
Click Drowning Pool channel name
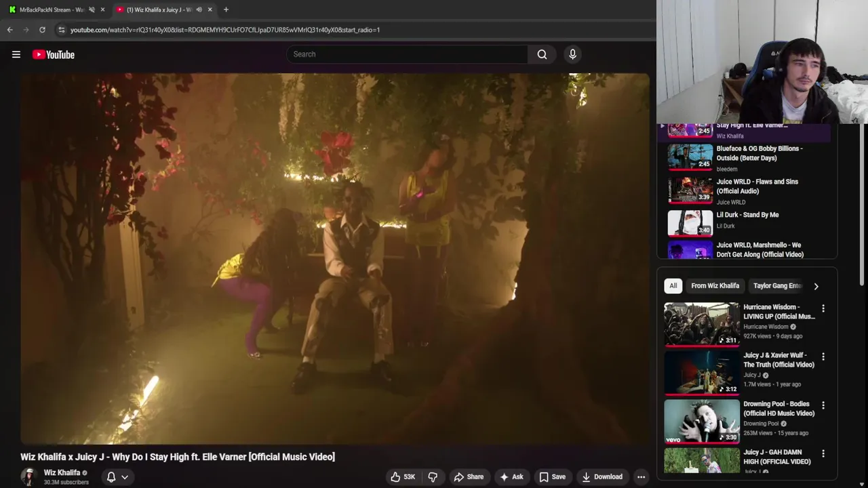click(x=761, y=424)
